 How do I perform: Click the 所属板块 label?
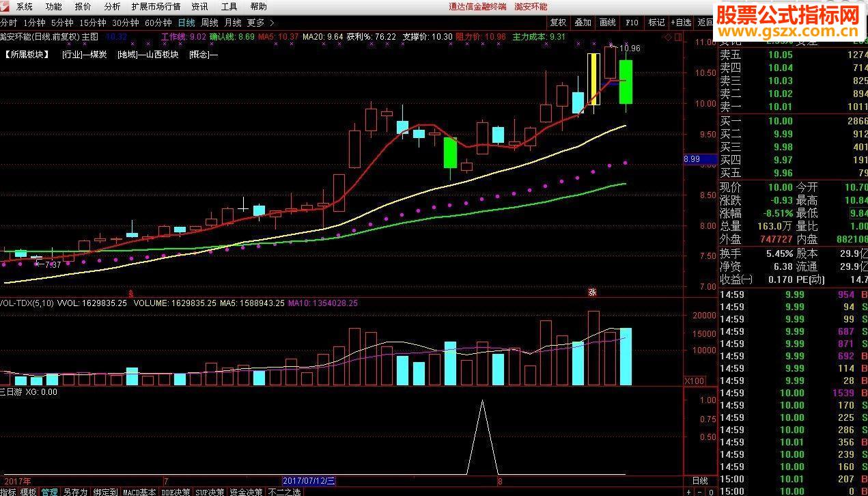pyautogui.click(x=27, y=55)
